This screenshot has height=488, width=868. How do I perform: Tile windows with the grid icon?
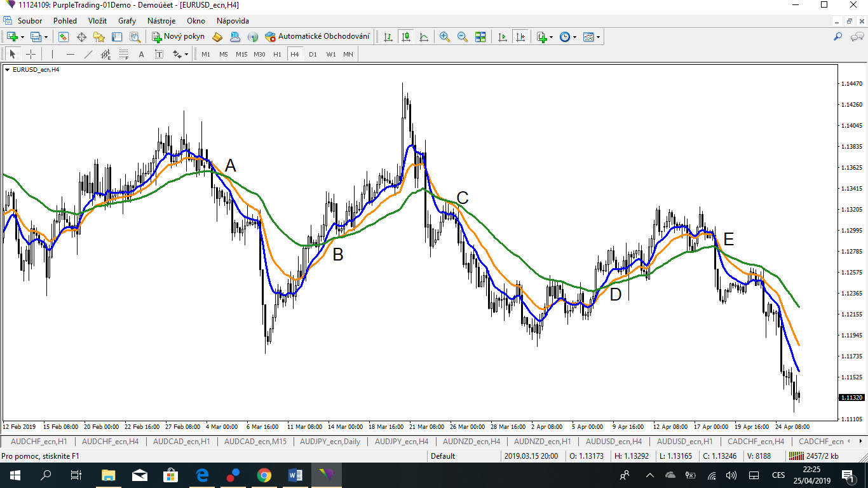pos(480,37)
